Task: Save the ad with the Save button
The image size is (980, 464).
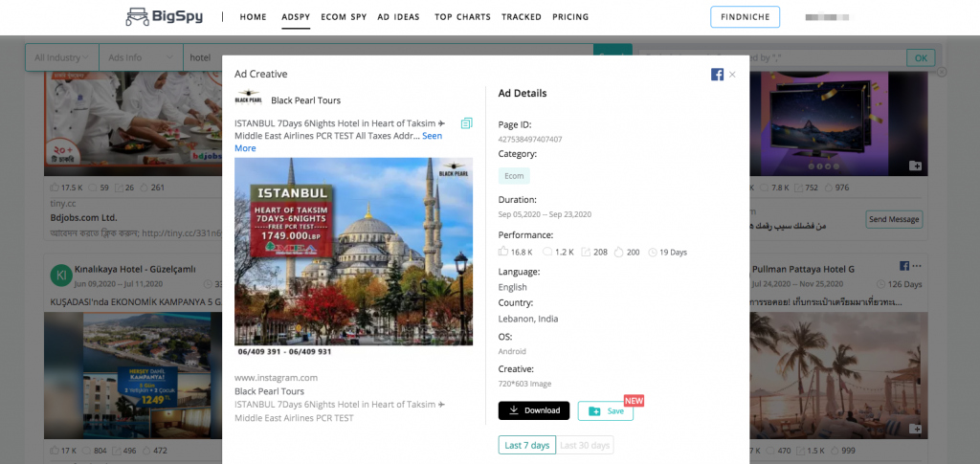Action: 605,411
